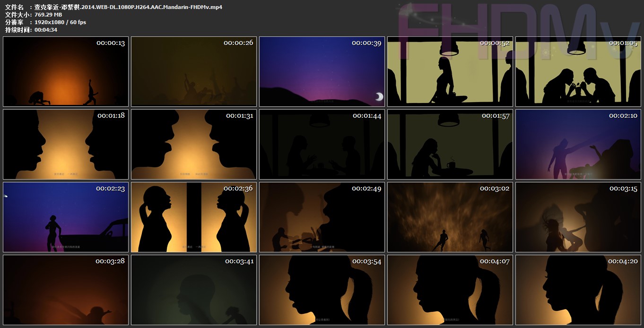Screen dimensions: 644x328
Task: Choose the frame at 00:03:15
Action: (x=578, y=217)
